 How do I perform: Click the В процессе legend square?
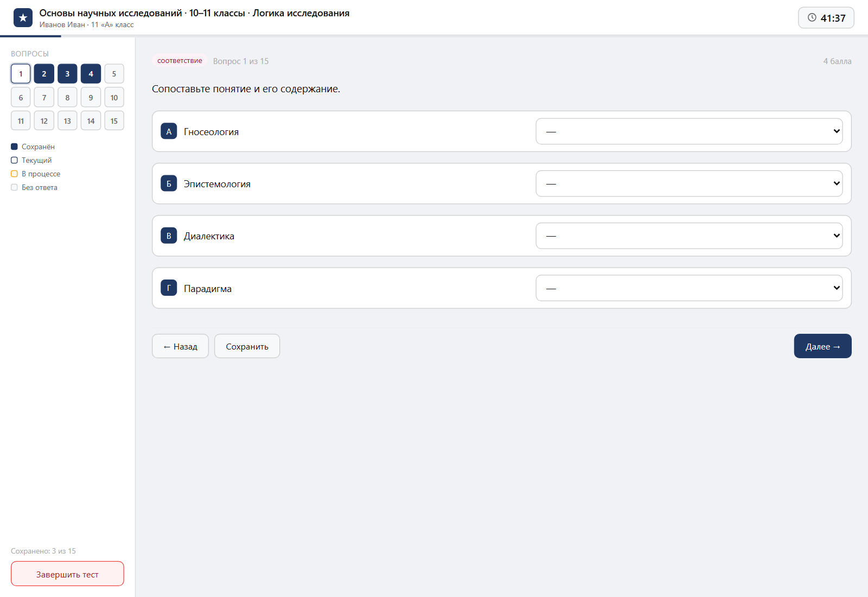(x=14, y=174)
